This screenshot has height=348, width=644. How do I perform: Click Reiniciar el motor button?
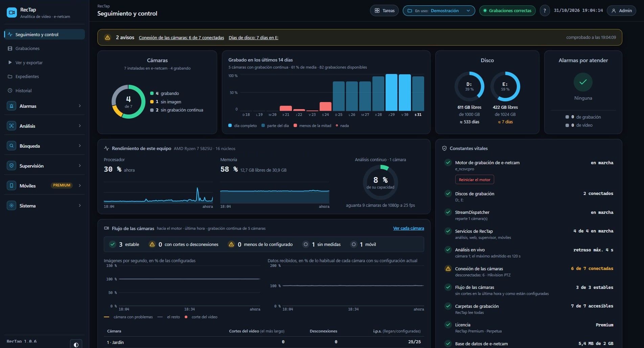click(475, 180)
